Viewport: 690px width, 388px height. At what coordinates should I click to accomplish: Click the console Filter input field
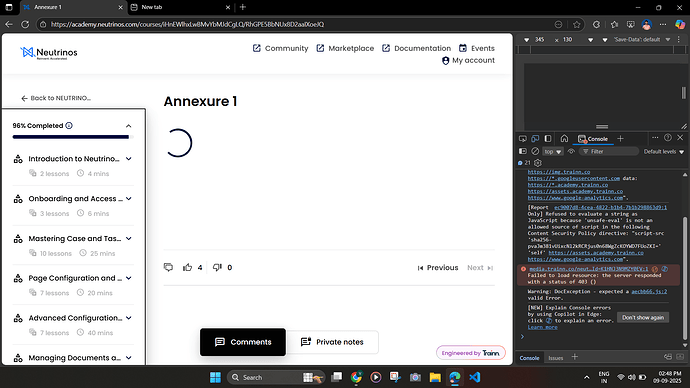[609, 151]
